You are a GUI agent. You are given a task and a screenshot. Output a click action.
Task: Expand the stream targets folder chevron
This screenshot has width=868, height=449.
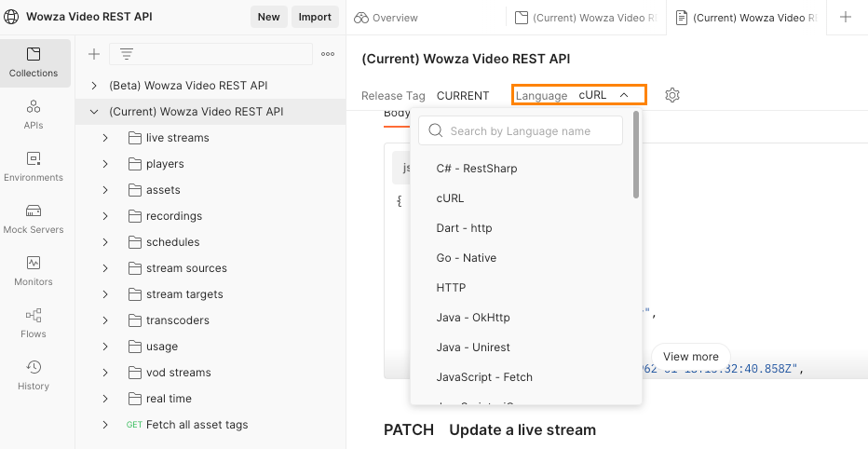coord(105,294)
